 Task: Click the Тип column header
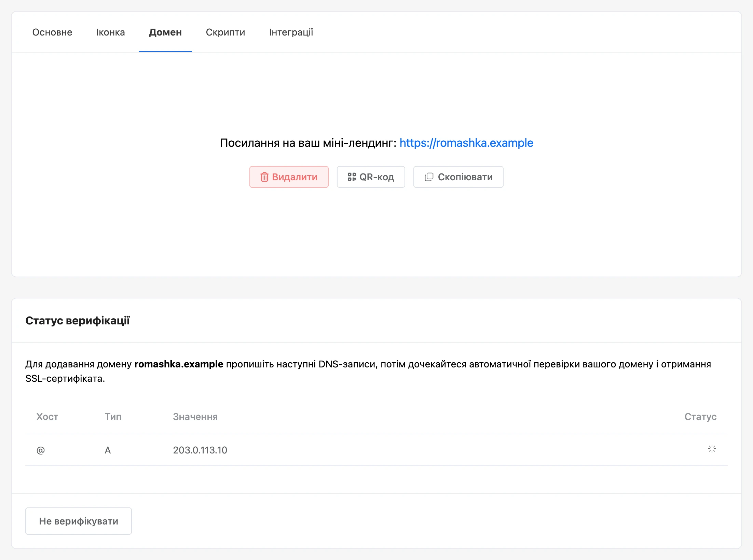[113, 417]
